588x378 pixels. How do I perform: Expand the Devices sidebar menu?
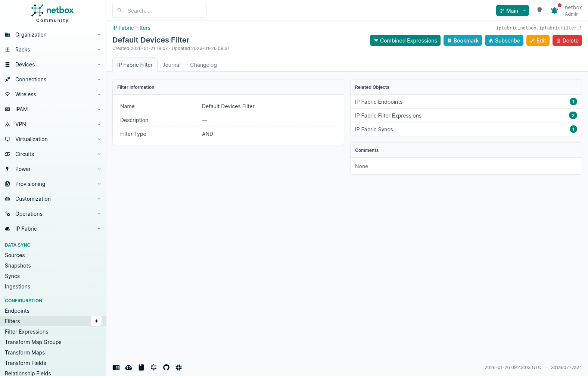coord(53,65)
